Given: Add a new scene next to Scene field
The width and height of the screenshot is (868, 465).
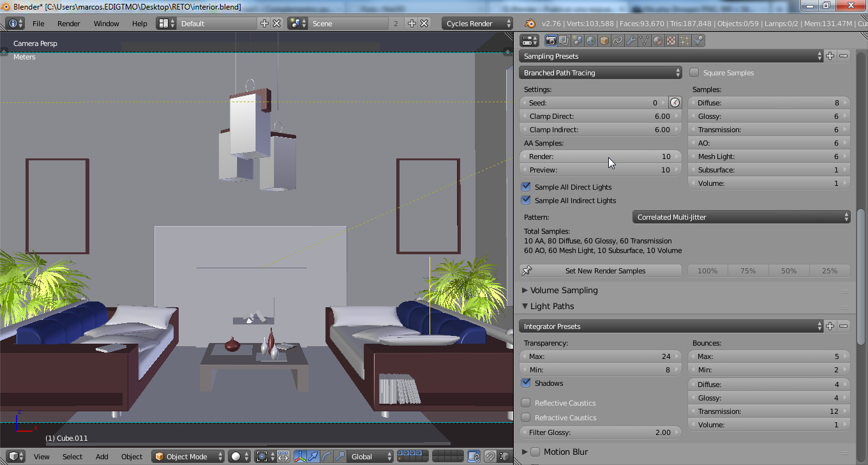Looking at the screenshot, I should click(x=412, y=24).
